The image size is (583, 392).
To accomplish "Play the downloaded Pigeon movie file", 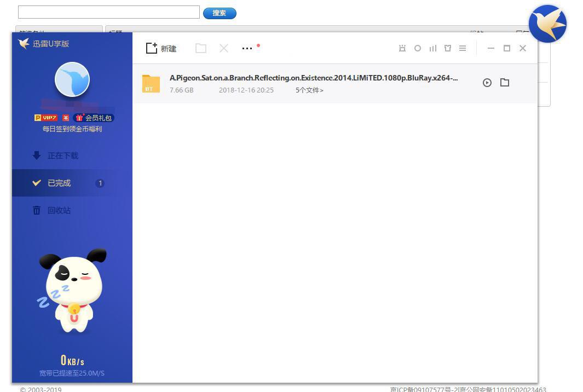I will point(487,83).
